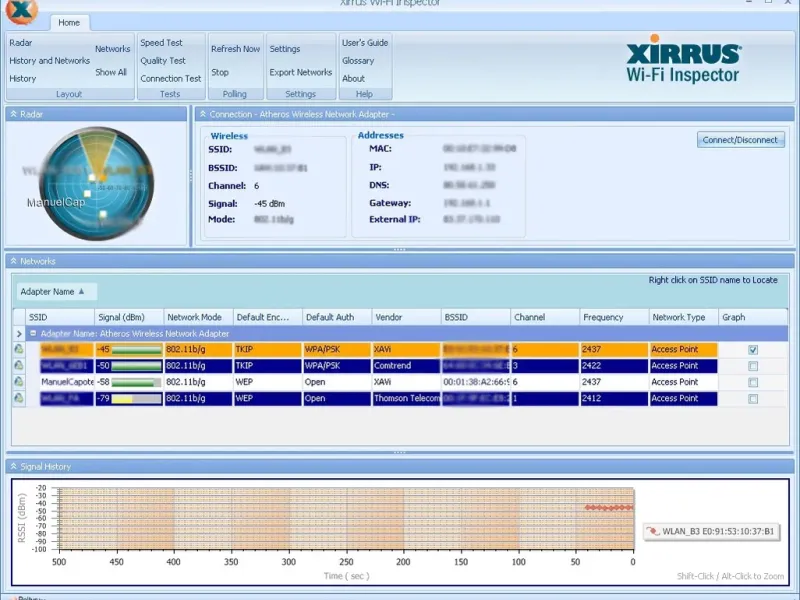
Task: Click the network icon beside the Comtrend row
Action: pos(19,366)
